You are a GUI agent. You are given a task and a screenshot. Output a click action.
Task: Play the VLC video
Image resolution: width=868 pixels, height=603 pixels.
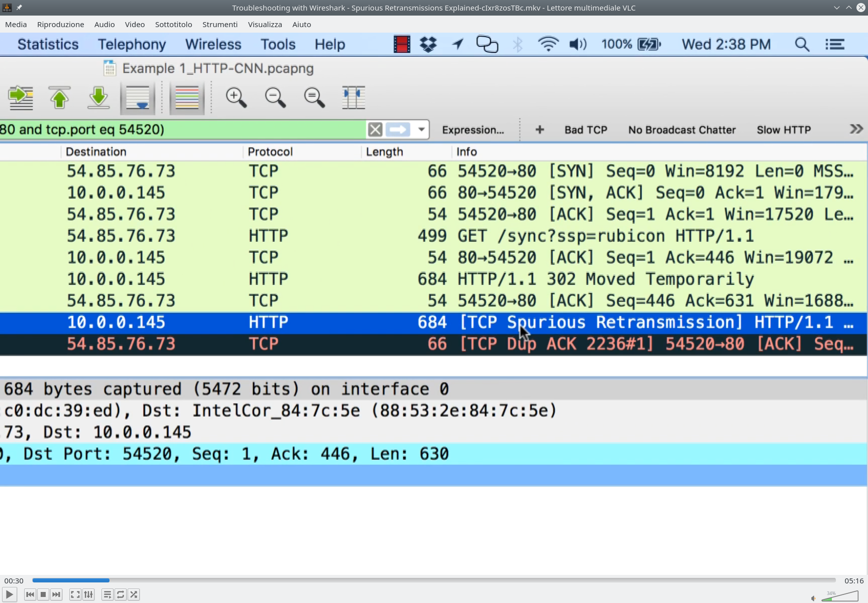click(9, 594)
